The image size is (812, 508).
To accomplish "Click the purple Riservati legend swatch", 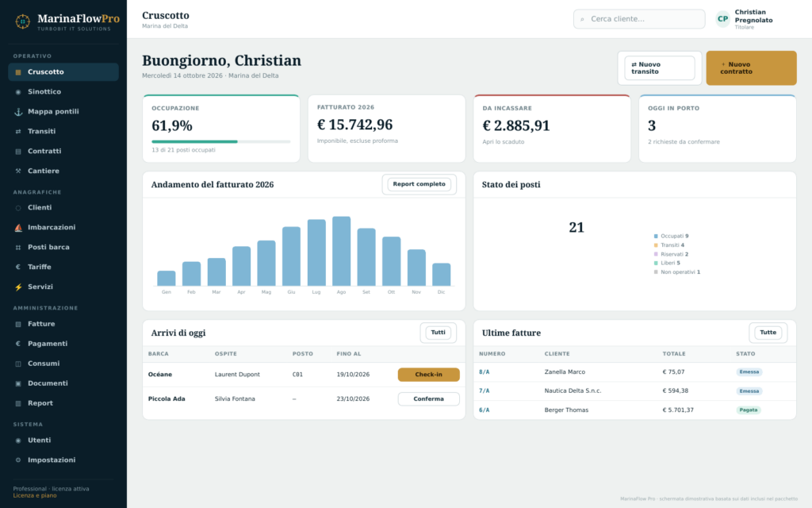I will 656,254.
